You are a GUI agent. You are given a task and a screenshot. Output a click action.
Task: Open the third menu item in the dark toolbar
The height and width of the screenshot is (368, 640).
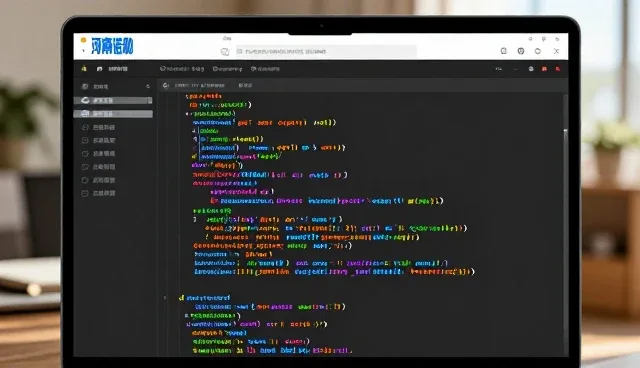point(265,69)
